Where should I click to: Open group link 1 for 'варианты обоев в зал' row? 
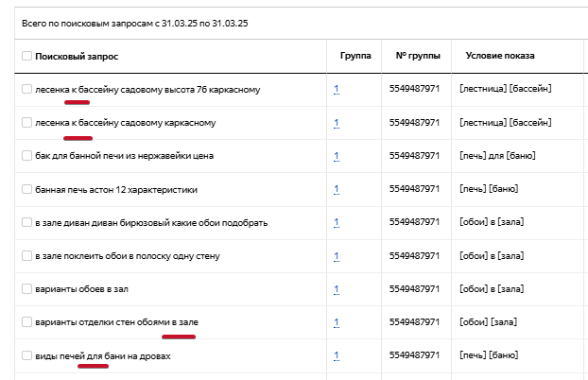tap(337, 289)
